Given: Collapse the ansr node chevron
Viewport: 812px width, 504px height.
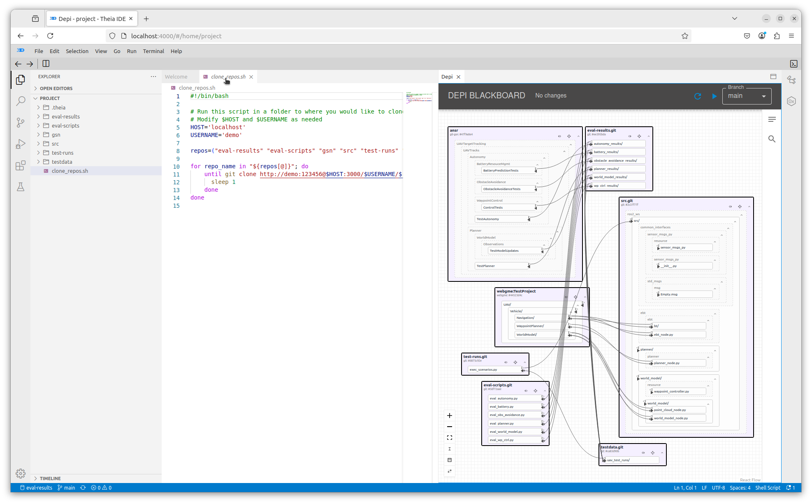Looking at the screenshot, I should (578, 136).
